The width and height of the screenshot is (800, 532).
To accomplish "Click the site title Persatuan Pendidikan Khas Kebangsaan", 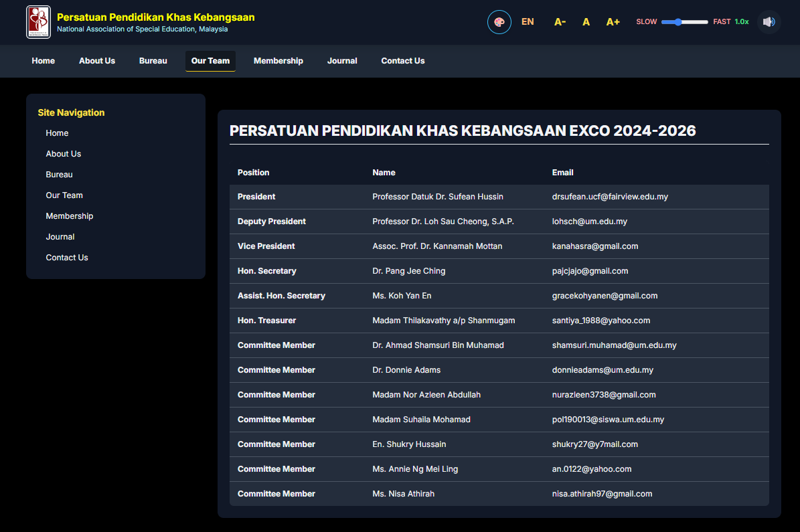I will (155, 17).
